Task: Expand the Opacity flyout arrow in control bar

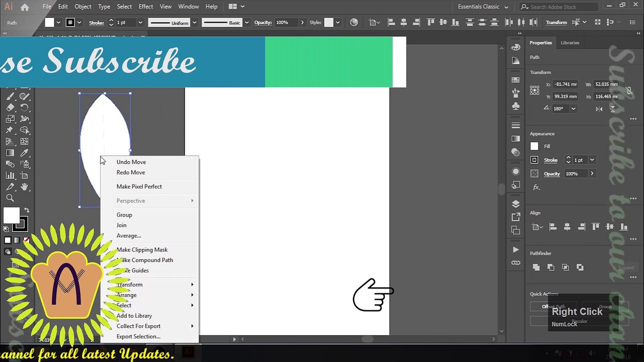Action: (302, 23)
